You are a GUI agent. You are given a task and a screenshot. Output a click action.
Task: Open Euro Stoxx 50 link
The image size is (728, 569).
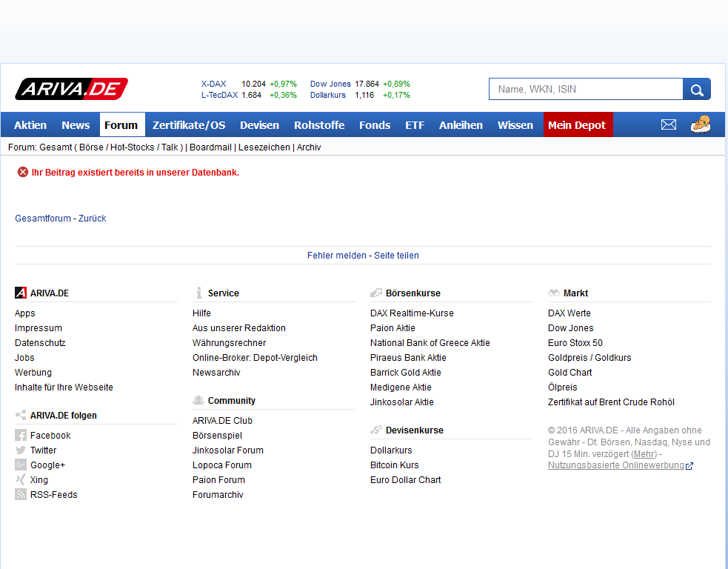click(x=575, y=343)
